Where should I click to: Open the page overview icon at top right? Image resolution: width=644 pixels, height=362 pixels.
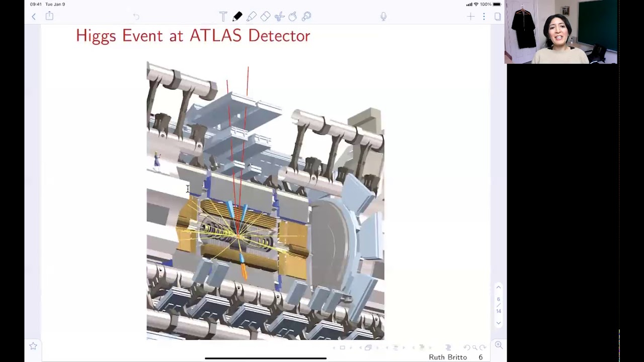498,17
